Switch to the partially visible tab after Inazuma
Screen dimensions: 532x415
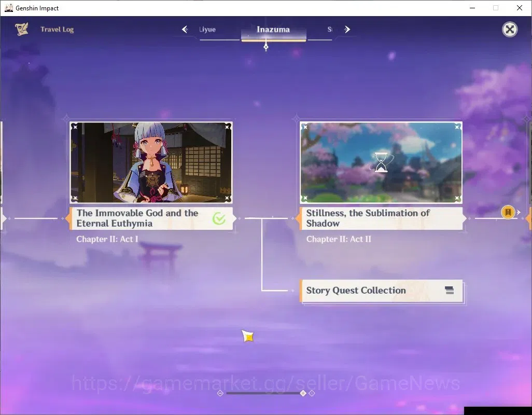tap(330, 30)
